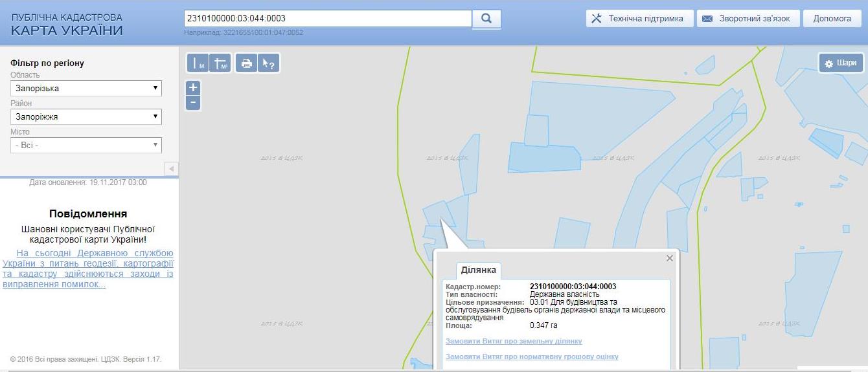Click the print map icon
Screen dimensions: 868x372
pos(246,63)
